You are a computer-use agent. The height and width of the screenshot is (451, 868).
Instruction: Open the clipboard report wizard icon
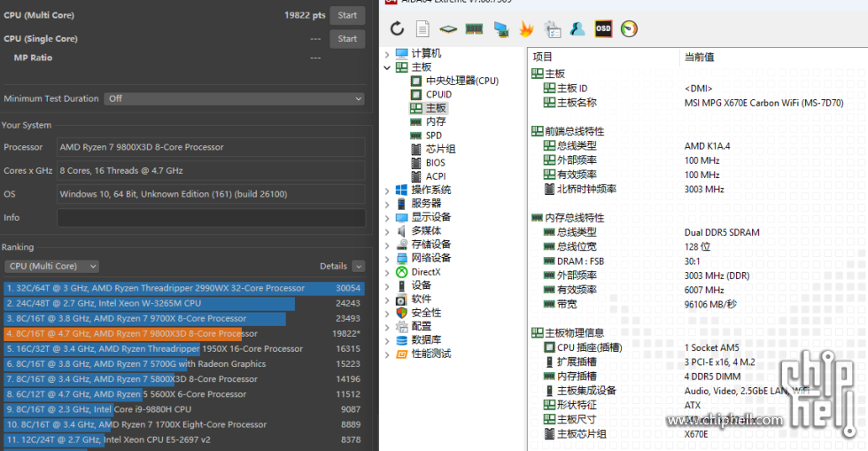pyautogui.click(x=552, y=29)
